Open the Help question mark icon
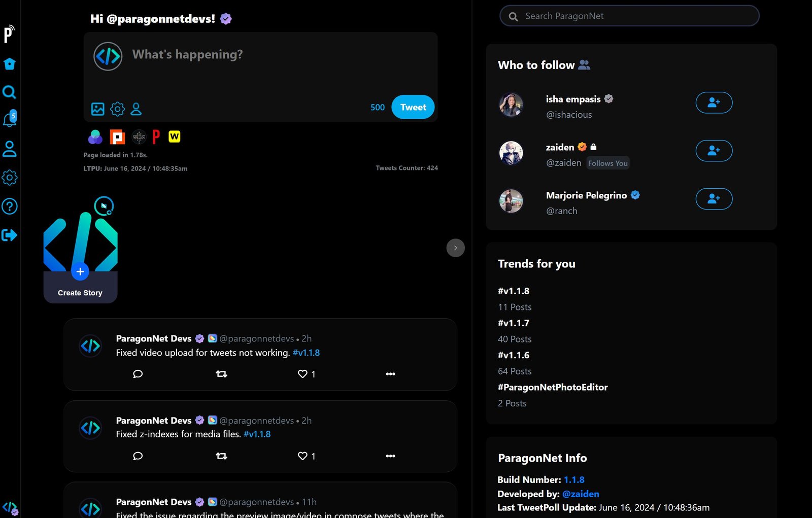This screenshot has height=518, width=812. point(10,206)
